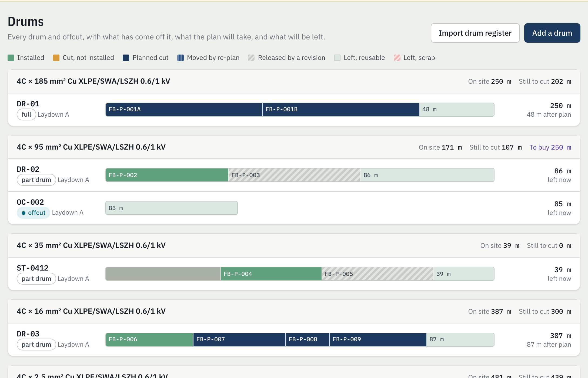Select the FB-P-007 planned cut segment
Image resolution: width=588 pixels, height=378 pixels.
click(x=239, y=340)
